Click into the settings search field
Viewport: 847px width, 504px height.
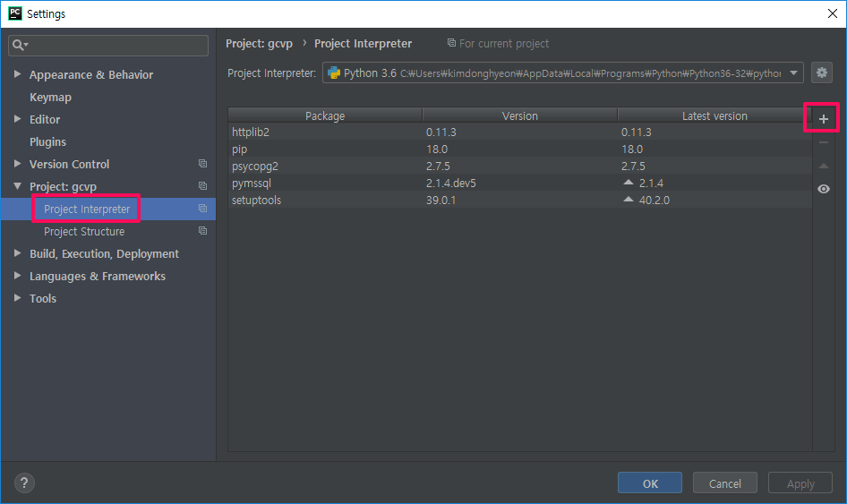108,46
